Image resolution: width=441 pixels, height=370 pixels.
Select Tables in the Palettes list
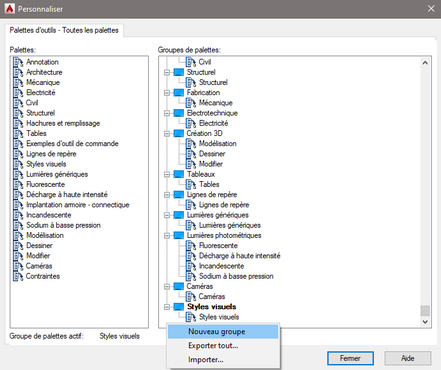click(36, 133)
